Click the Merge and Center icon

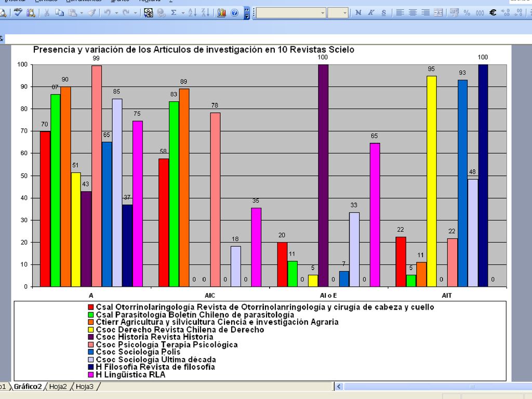click(438, 13)
